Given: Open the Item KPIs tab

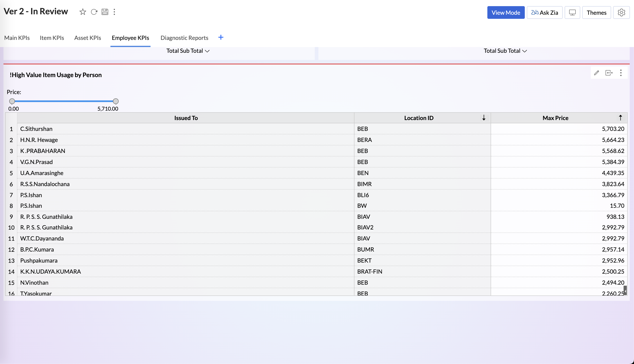Looking at the screenshot, I should (x=52, y=38).
